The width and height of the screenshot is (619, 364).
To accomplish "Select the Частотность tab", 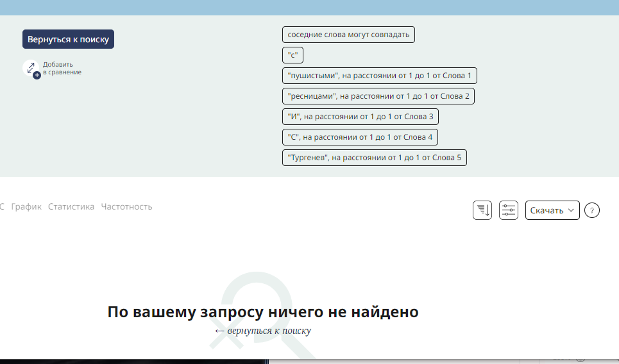I will pos(126,206).
